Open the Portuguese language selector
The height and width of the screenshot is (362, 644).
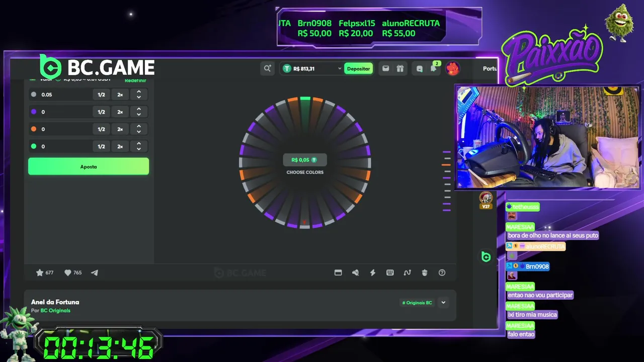490,68
